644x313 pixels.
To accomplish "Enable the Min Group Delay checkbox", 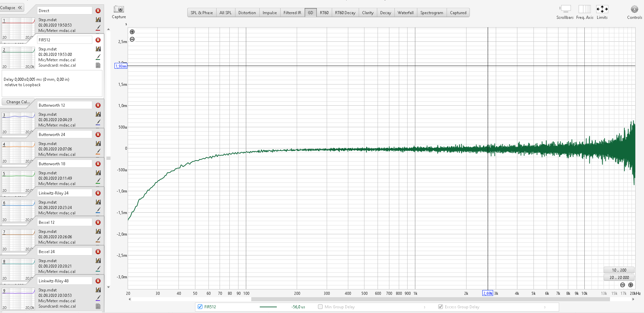I will pos(320,307).
